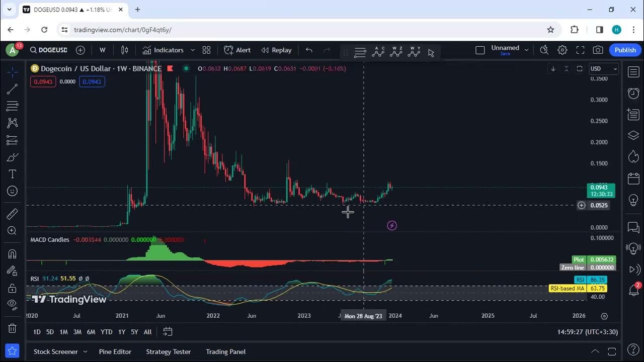Image resolution: width=644 pixels, height=362 pixels.
Task: Select the 1Y time range button
Action: (x=121, y=332)
